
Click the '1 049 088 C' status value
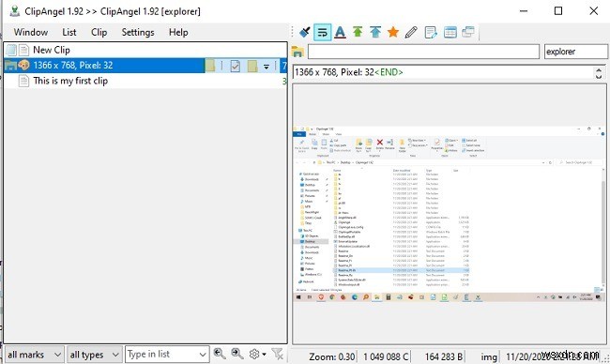pos(386,356)
